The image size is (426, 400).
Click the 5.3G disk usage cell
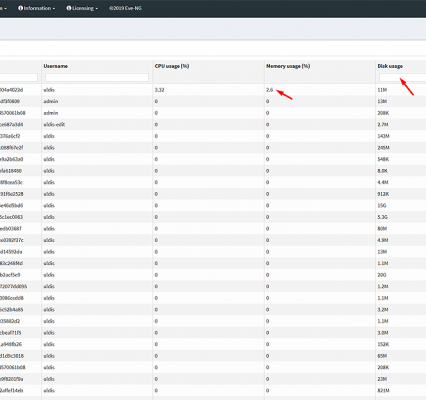[383, 217]
